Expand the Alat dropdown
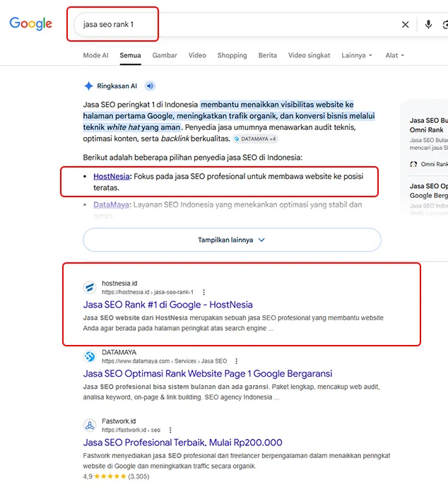 pyautogui.click(x=395, y=55)
